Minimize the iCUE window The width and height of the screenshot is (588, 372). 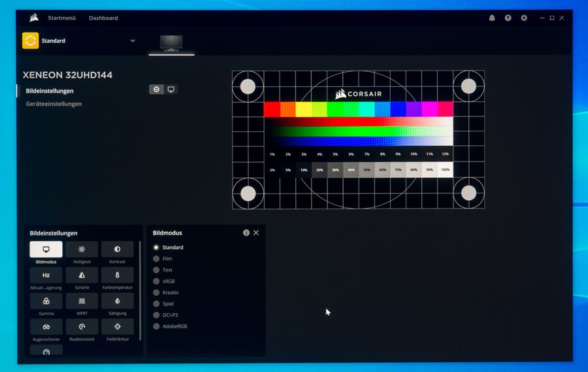(542, 18)
